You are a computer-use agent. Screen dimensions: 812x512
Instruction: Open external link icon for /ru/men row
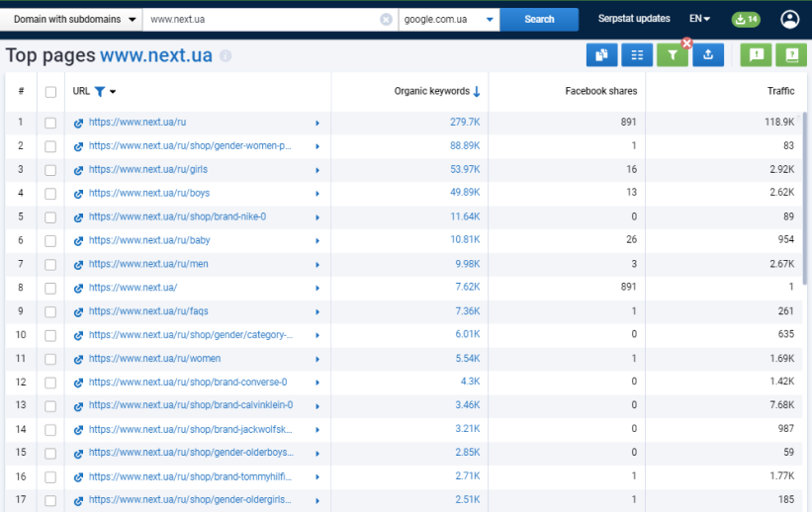[78, 265]
